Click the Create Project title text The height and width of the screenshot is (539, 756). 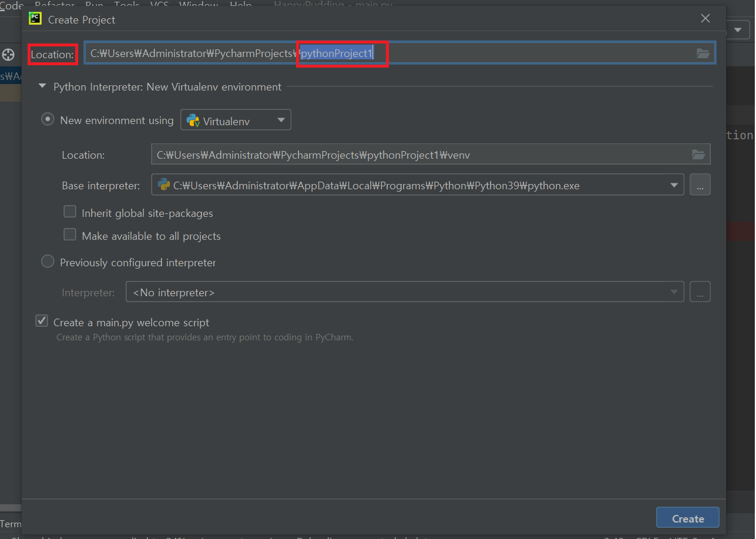(82, 19)
